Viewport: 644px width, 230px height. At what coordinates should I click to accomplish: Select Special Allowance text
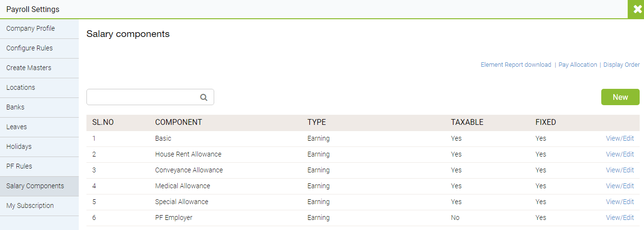[x=182, y=202]
